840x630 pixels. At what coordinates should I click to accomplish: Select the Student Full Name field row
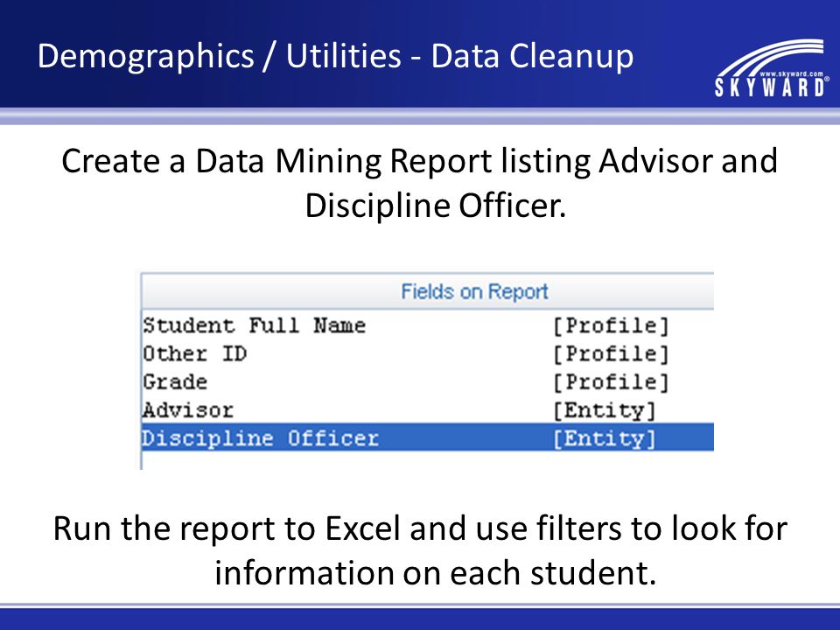tap(428, 325)
